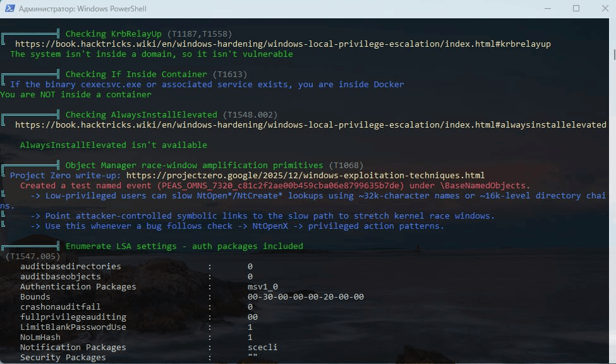The width and height of the screenshot is (616, 364).
Task: Click 'If the binary cexecsvc.exe' line
Action: click(x=207, y=85)
